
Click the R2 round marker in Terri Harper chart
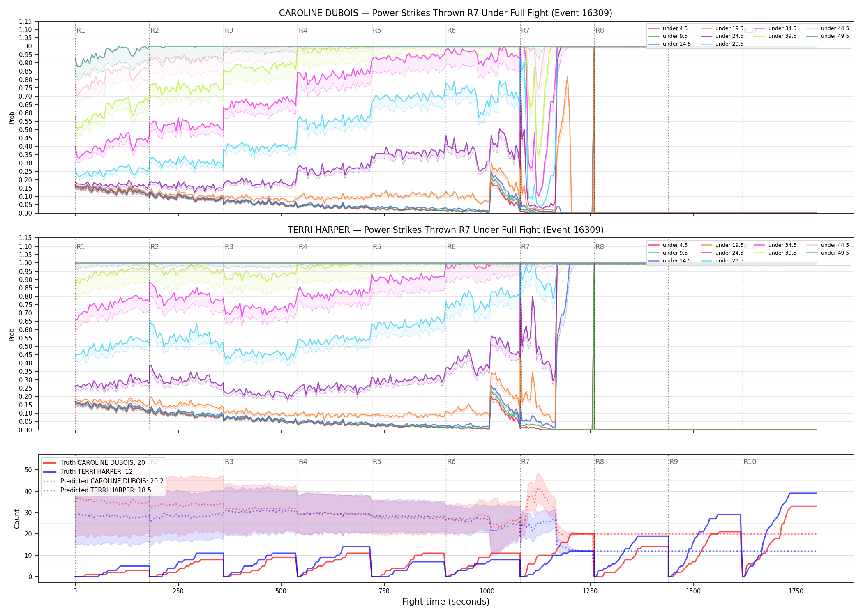[155, 247]
